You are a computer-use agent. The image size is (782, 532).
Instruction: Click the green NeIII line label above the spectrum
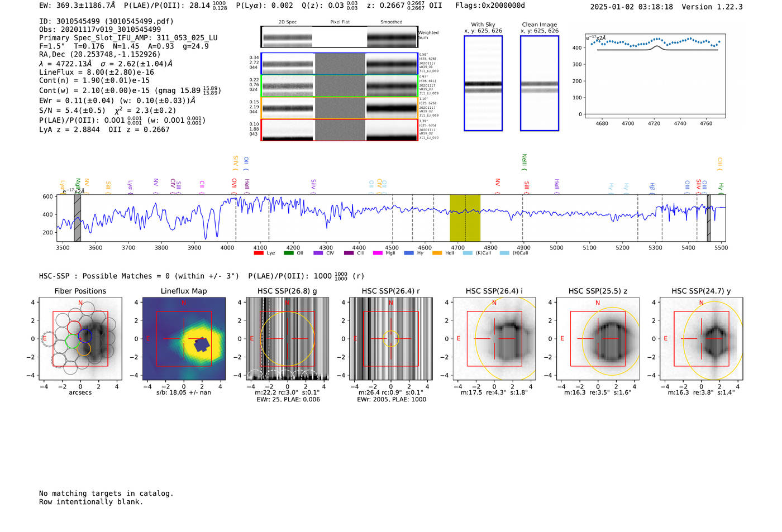524,162
